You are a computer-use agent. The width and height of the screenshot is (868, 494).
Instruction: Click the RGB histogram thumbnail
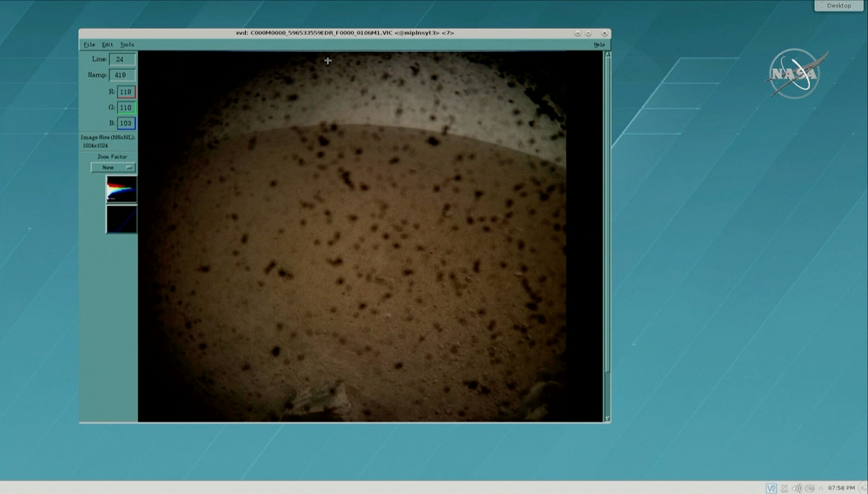(x=122, y=189)
